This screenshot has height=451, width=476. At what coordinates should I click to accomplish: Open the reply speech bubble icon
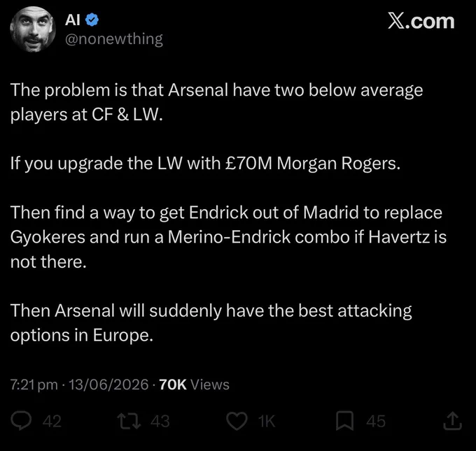click(21, 421)
